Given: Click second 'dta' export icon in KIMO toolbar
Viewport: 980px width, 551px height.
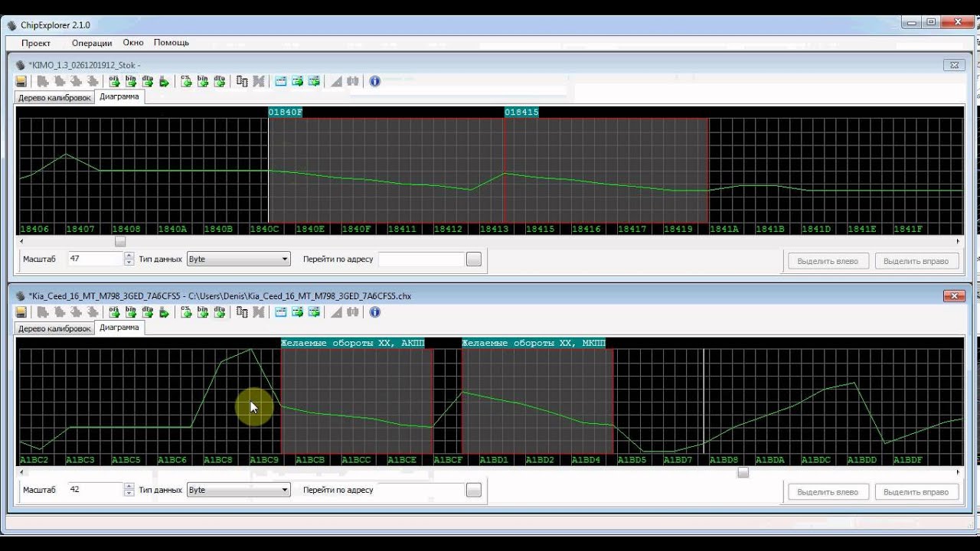Looking at the screenshot, I should (220, 81).
